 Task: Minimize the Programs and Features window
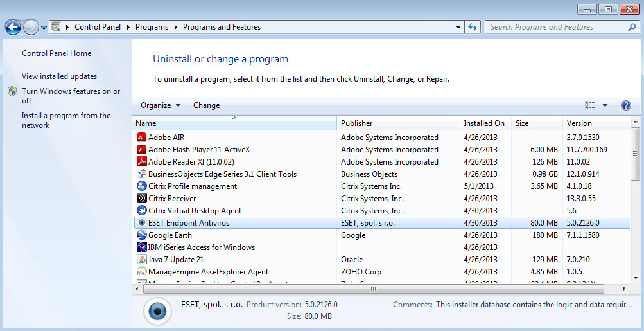[586, 10]
